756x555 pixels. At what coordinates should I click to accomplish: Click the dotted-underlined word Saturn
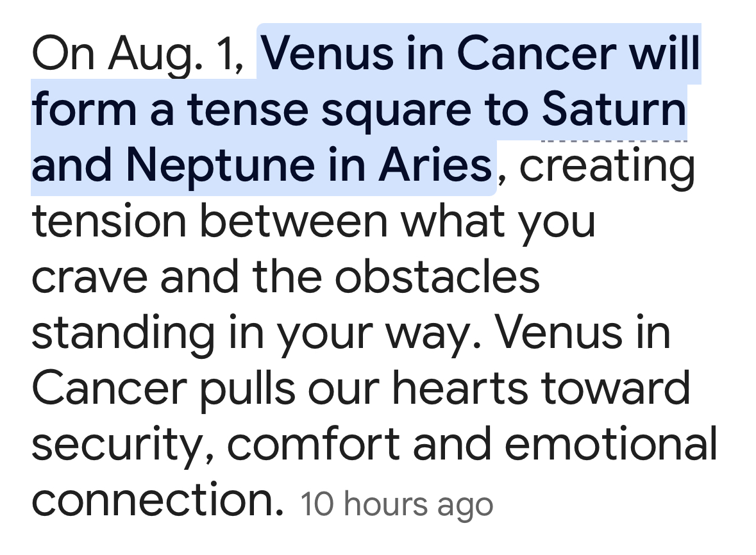click(614, 110)
